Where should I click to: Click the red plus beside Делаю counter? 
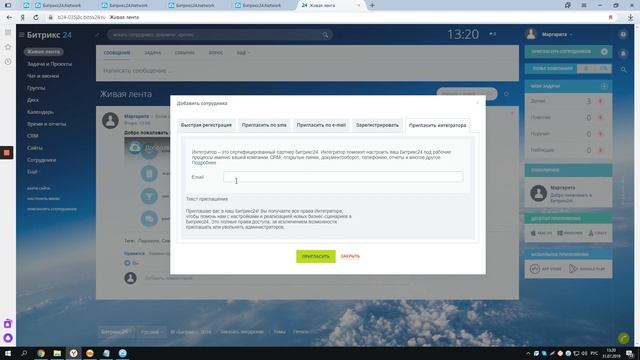pyautogui.click(x=600, y=101)
